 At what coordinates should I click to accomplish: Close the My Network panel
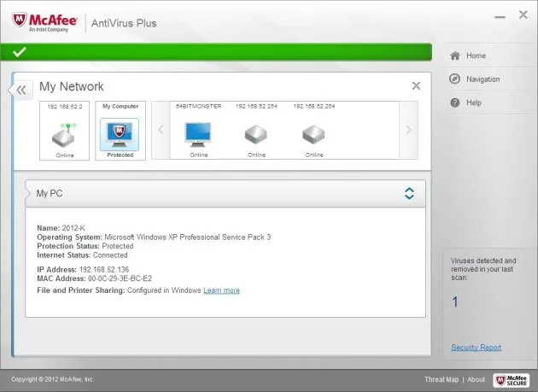pyautogui.click(x=416, y=85)
